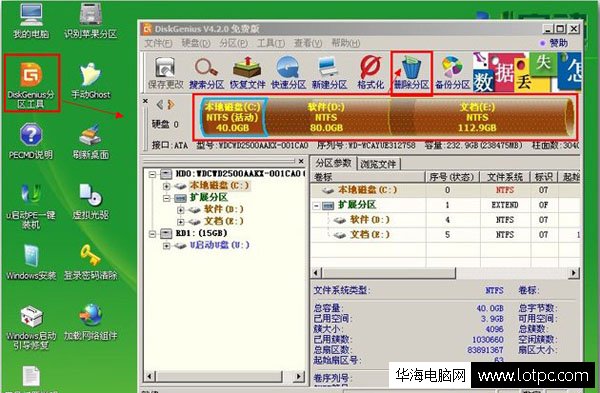Screen dimensions: 600x393
Task: Select 软件(D:) row in partition table
Action: coord(446,220)
